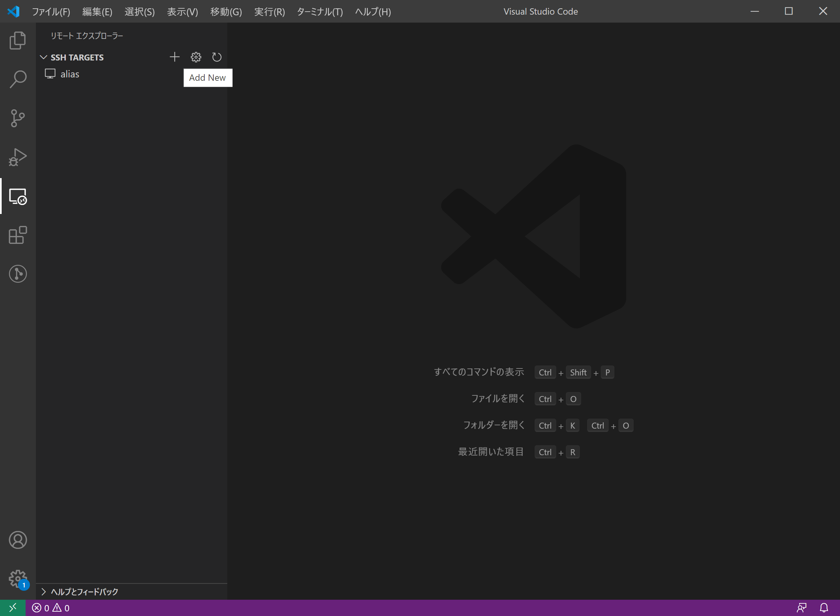The height and width of the screenshot is (616, 840).
Task: Click the VS Code logo in title bar
Action: coord(13,12)
